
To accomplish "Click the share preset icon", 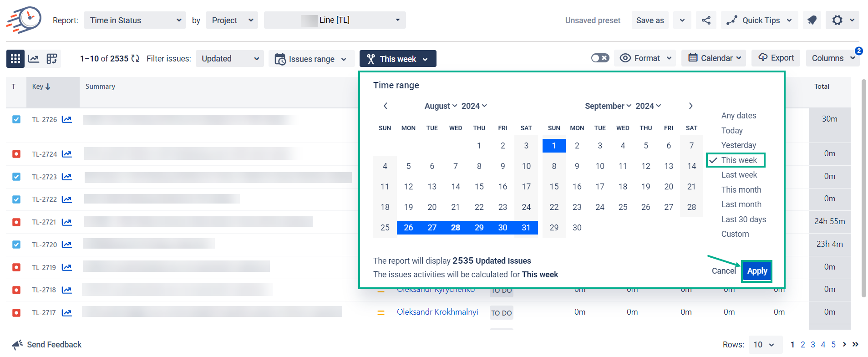I will click(x=706, y=20).
